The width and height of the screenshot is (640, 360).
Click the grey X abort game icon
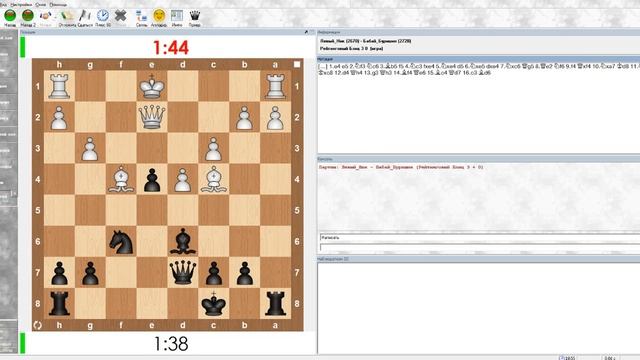point(120,16)
